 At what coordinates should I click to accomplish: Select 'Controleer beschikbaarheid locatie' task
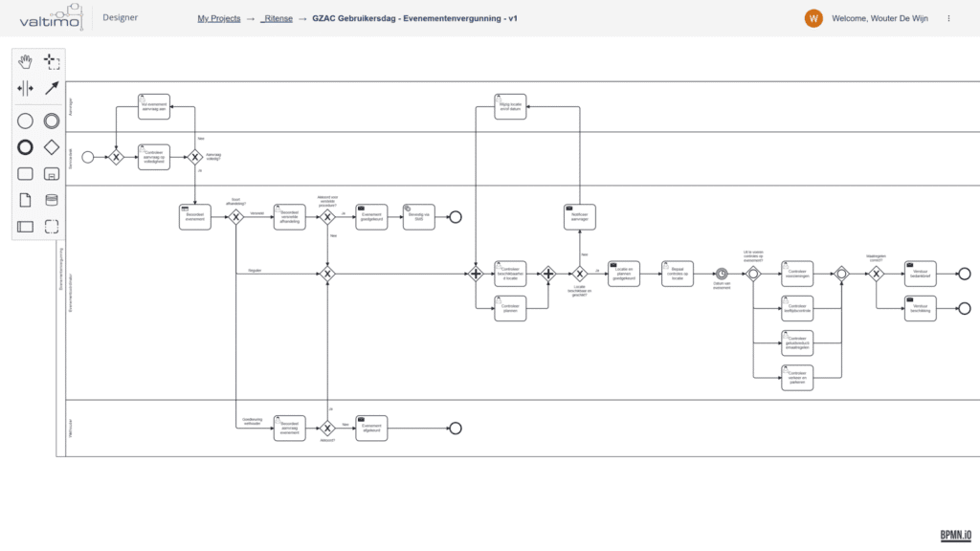[x=510, y=274]
